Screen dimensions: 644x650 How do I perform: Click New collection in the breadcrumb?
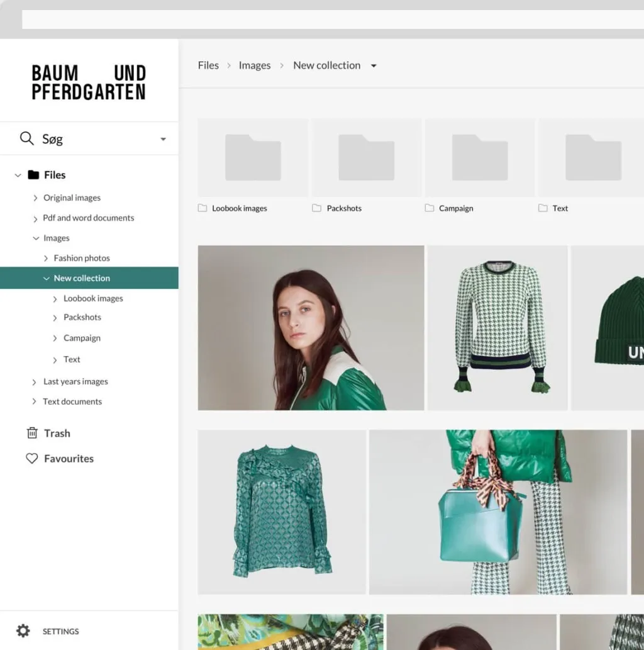pyautogui.click(x=326, y=65)
